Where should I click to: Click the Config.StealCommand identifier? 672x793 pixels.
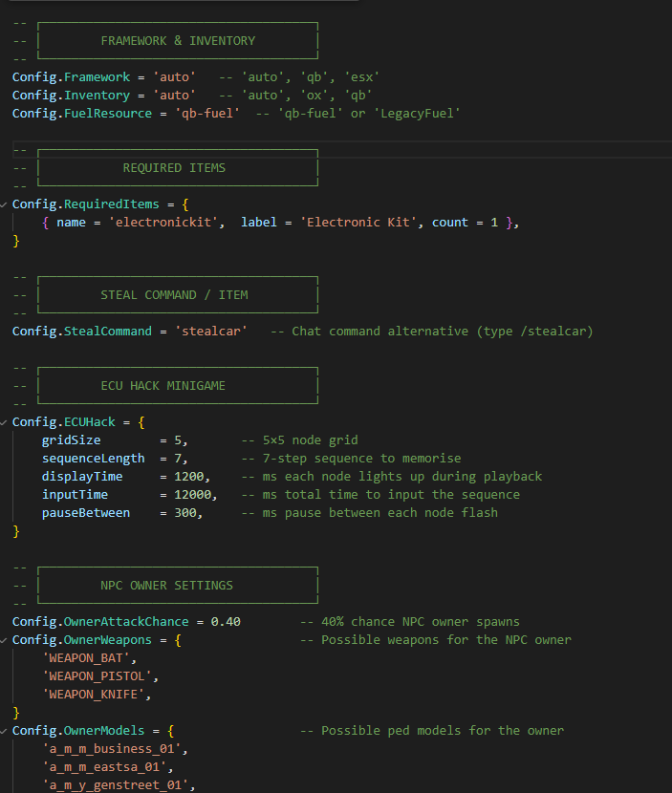[82, 332]
